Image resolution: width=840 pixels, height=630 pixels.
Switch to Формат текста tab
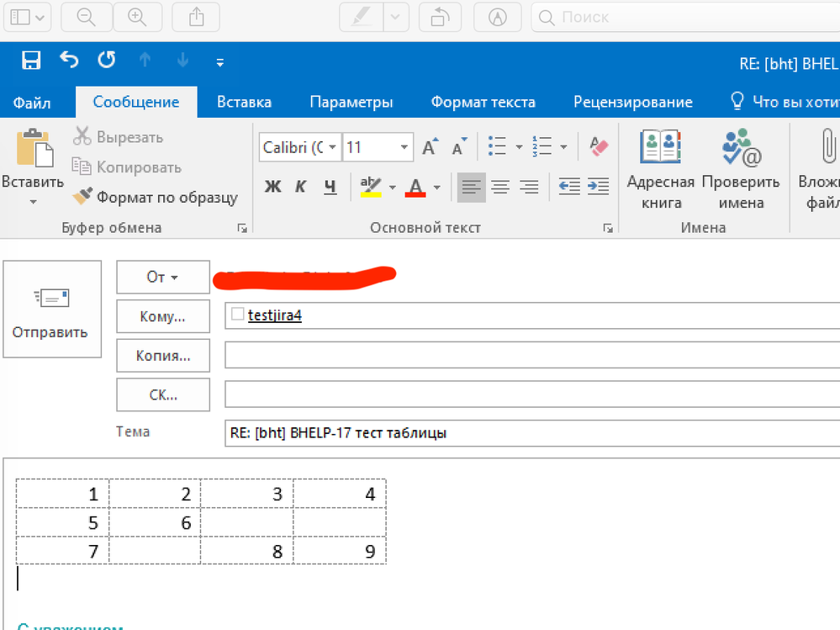483,102
